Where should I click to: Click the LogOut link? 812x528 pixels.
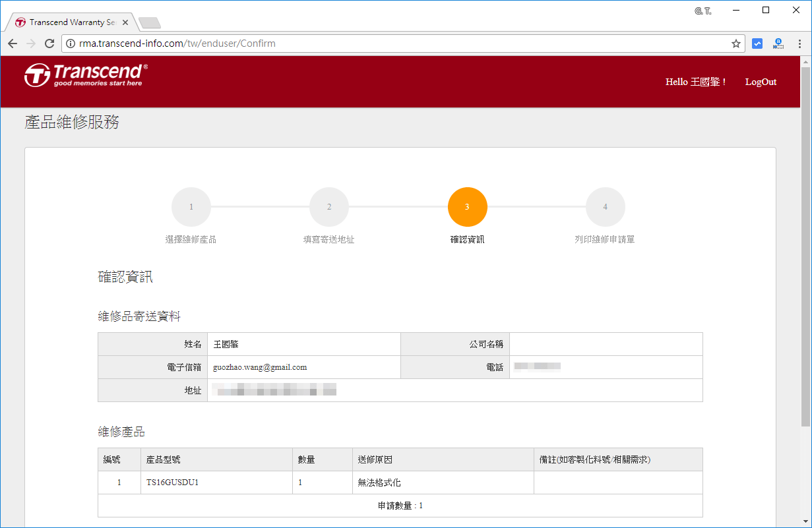click(761, 82)
